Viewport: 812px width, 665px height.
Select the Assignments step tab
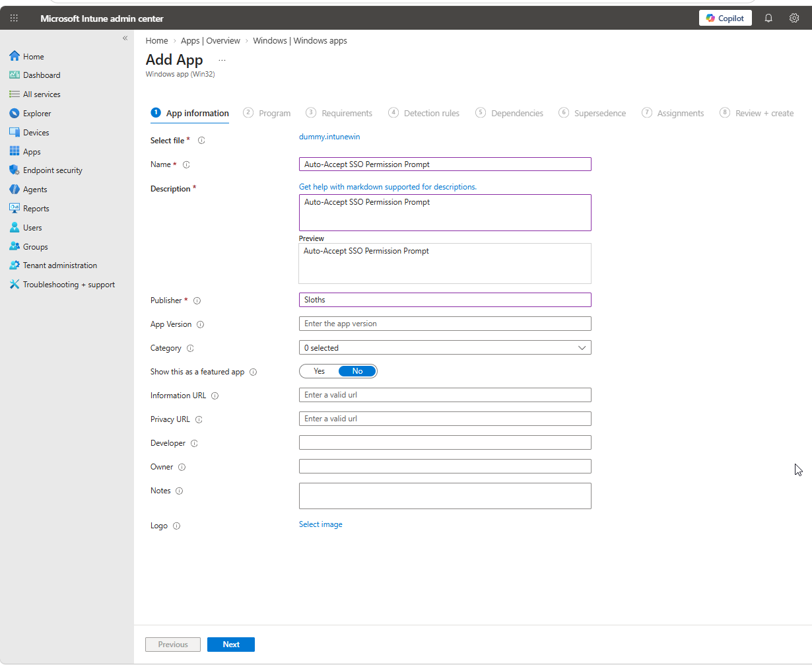(x=673, y=113)
